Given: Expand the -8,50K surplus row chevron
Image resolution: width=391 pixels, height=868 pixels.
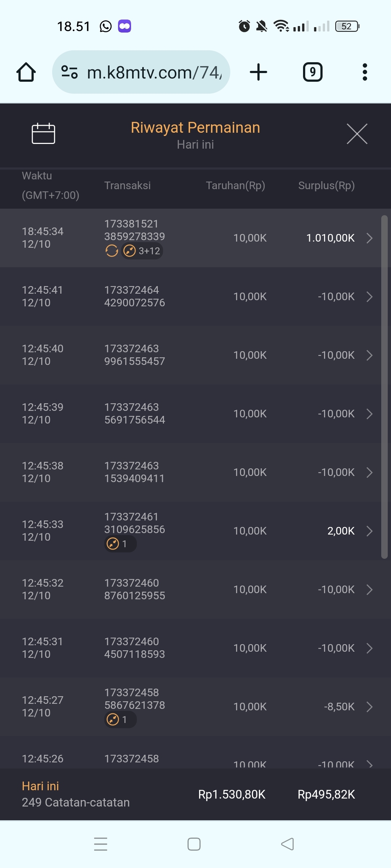Looking at the screenshot, I should click(369, 707).
